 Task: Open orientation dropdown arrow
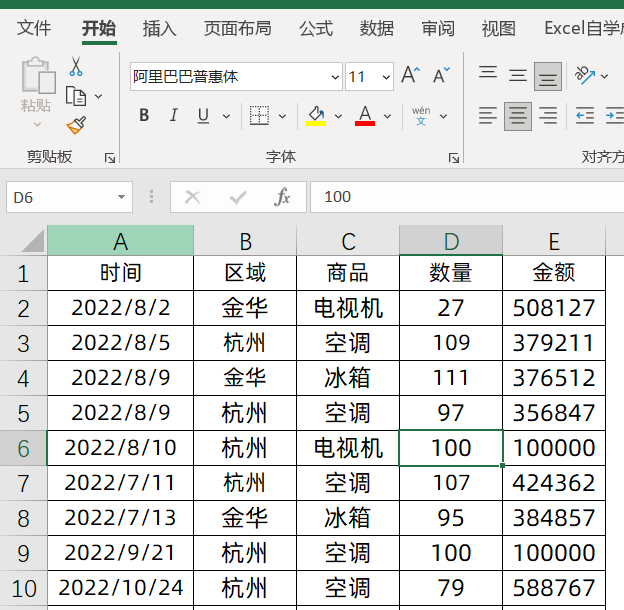point(604,76)
